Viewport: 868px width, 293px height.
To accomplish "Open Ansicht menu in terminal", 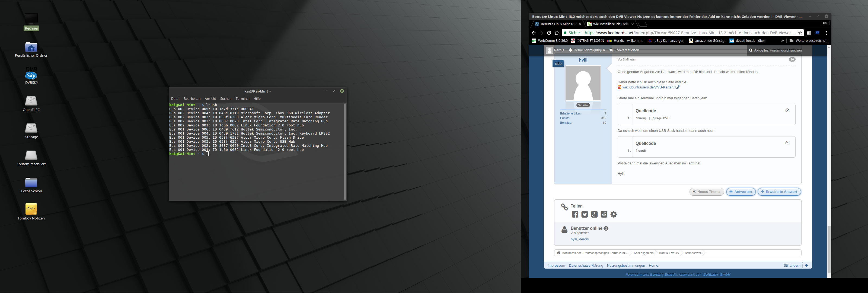I will (210, 98).
